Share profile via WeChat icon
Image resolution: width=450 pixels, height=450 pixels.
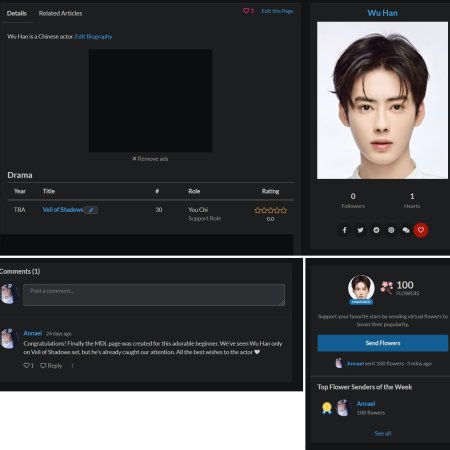coord(406,230)
